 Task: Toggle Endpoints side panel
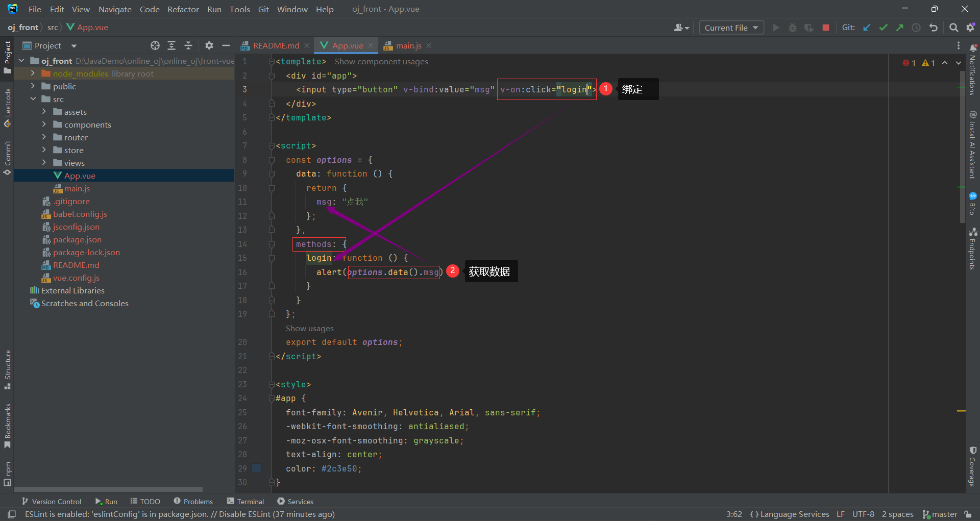click(973, 249)
